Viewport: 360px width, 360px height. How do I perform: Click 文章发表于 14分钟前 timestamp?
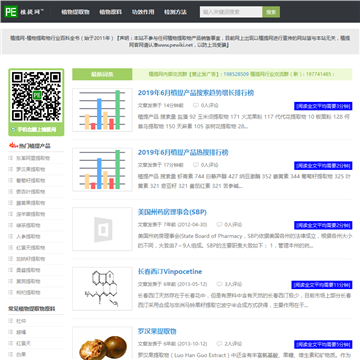click(161, 105)
